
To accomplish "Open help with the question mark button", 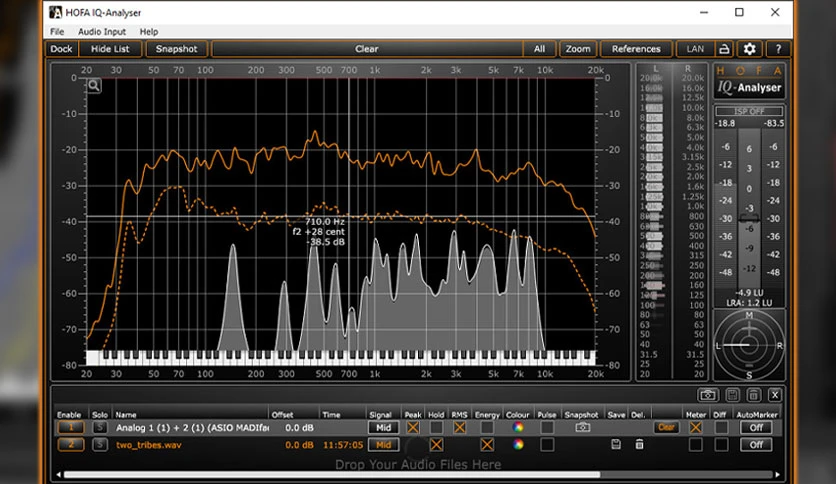I will click(x=778, y=49).
